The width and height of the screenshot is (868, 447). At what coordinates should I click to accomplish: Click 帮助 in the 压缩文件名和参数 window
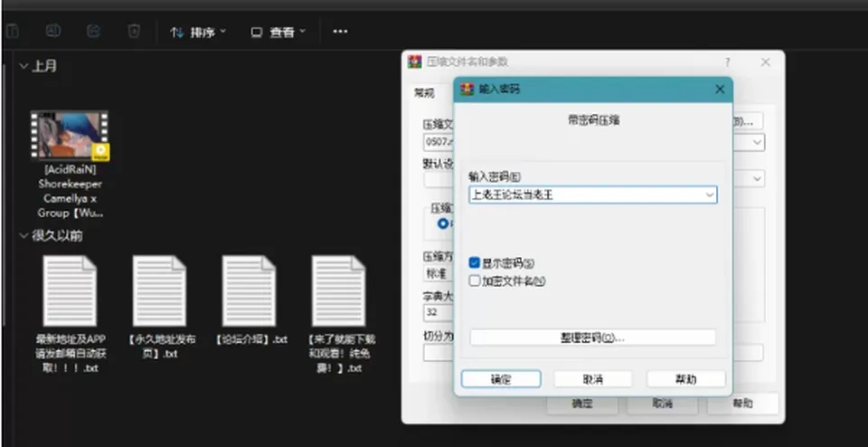click(x=742, y=404)
